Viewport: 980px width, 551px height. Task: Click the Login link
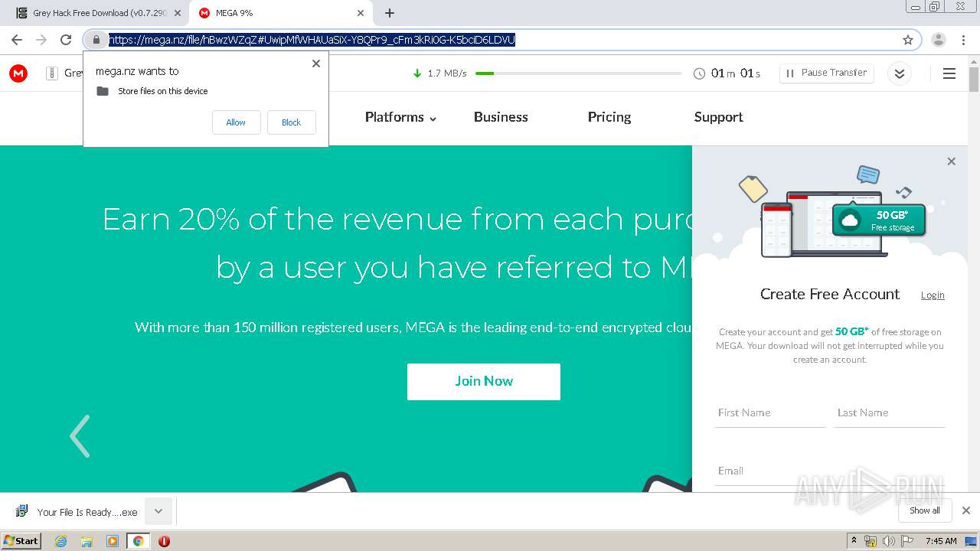[933, 295]
